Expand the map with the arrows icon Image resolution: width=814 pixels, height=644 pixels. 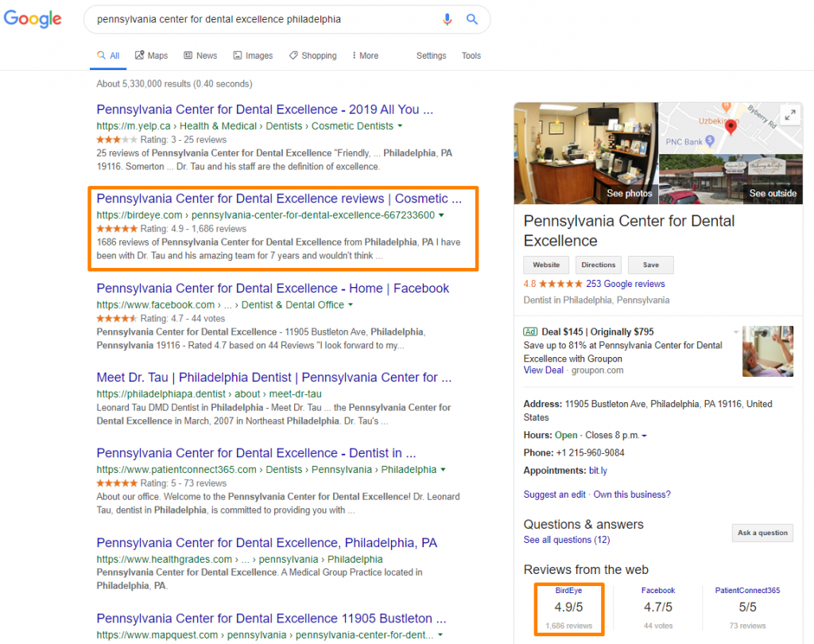tap(789, 115)
